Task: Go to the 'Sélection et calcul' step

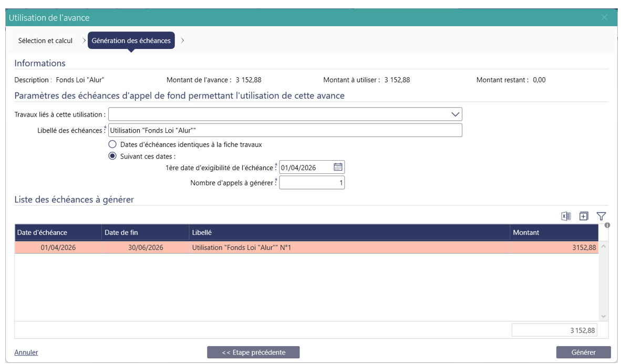Action: [45, 40]
